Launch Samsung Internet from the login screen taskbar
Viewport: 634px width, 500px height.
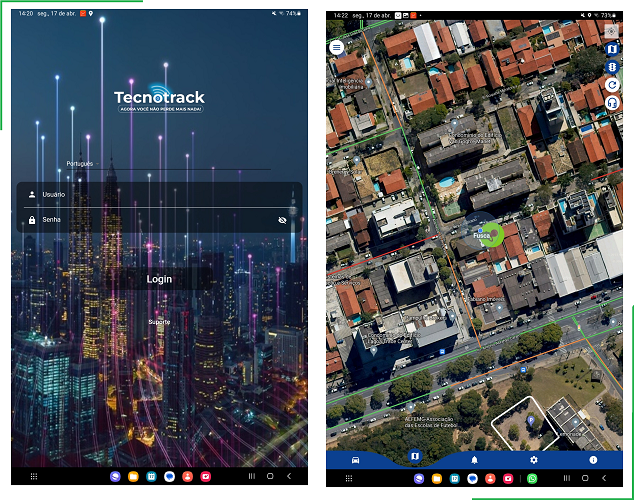(x=115, y=477)
